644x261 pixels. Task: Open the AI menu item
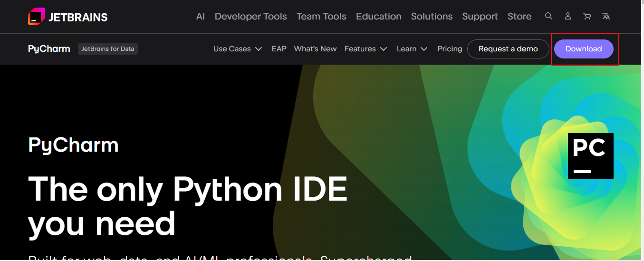tap(201, 16)
